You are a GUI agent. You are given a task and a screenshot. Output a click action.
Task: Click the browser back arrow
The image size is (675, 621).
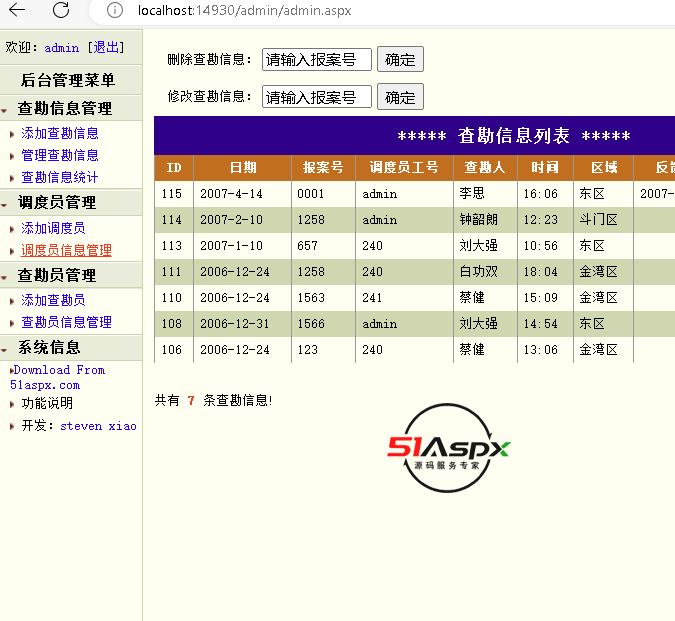17,11
